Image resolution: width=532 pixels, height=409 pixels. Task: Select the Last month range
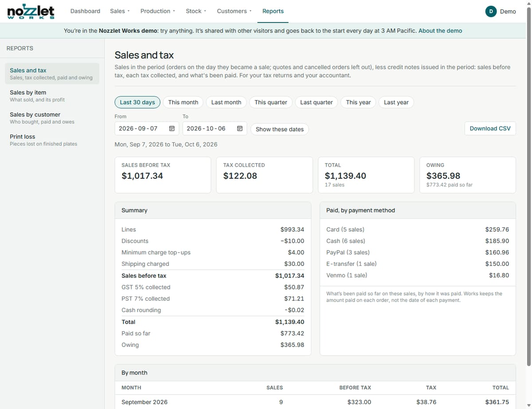point(226,102)
